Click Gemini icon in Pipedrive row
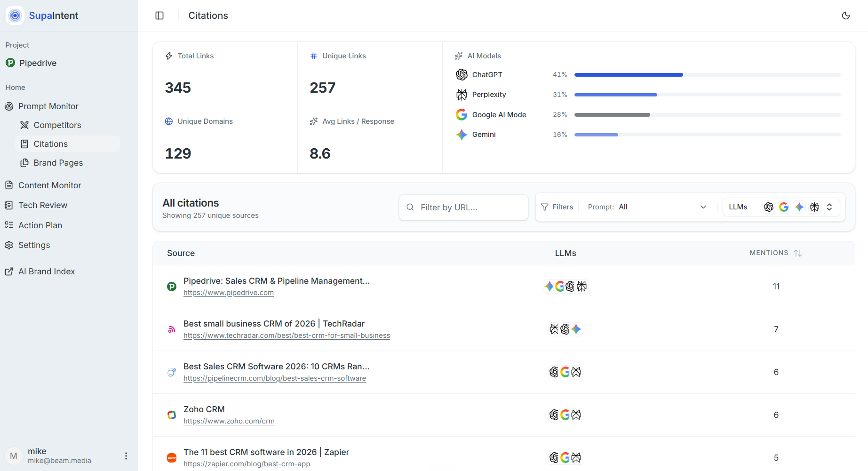Screen dimensions: 868x471 tap(549, 287)
